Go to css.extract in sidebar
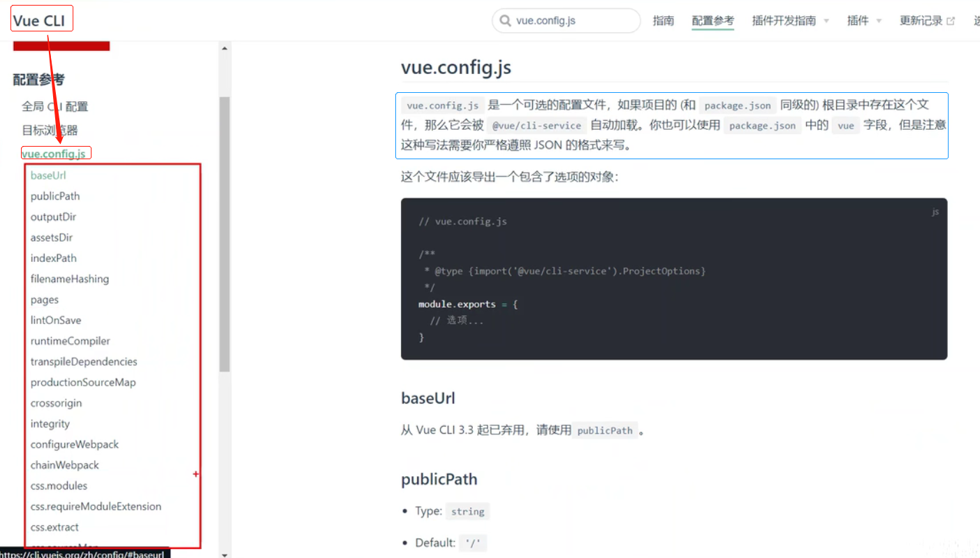 point(54,527)
